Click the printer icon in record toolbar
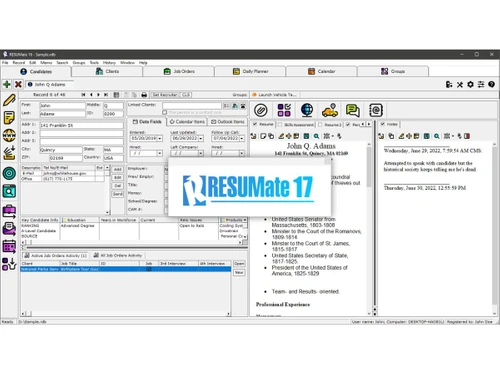The height and width of the screenshot is (375, 500). click(x=144, y=95)
